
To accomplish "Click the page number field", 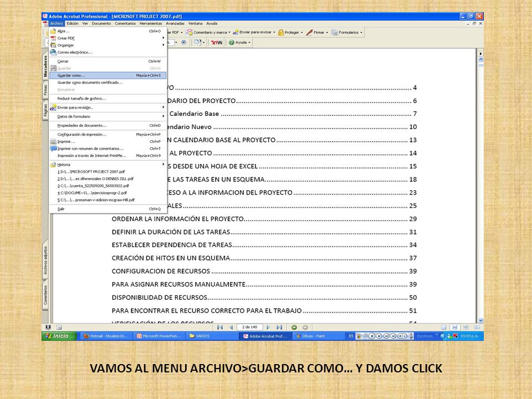I will (x=249, y=328).
